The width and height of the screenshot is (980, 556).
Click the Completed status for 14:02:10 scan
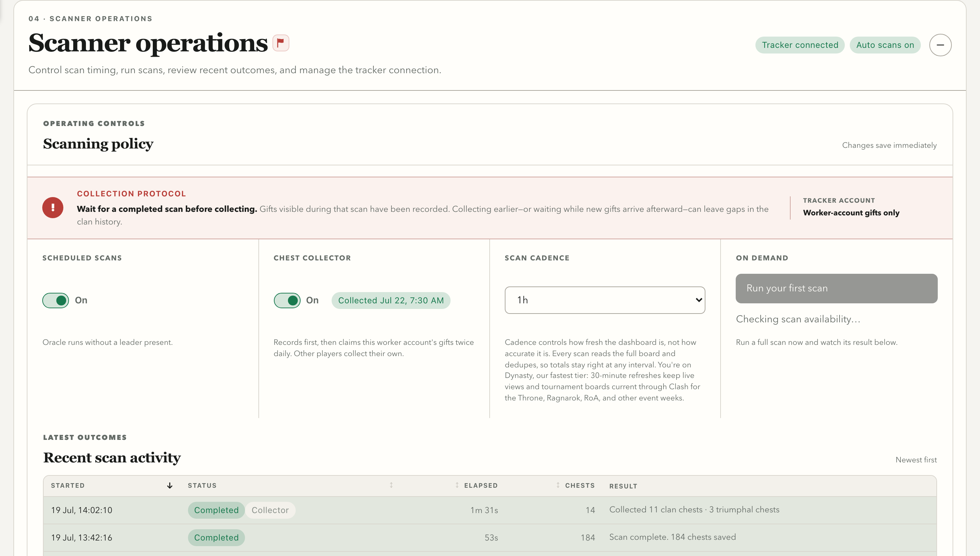(216, 510)
